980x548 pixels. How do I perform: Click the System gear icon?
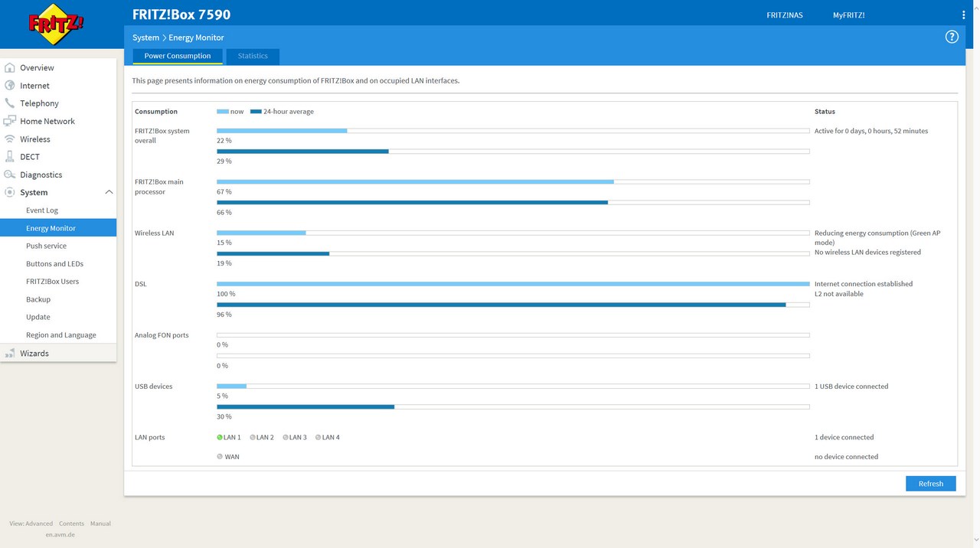point(10,192)
